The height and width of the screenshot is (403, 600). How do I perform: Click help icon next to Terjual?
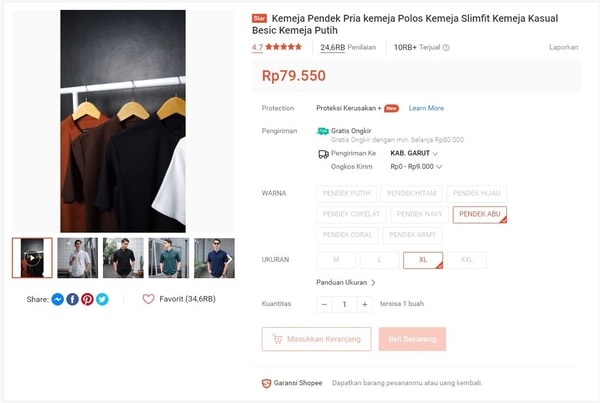coord(446,47)
